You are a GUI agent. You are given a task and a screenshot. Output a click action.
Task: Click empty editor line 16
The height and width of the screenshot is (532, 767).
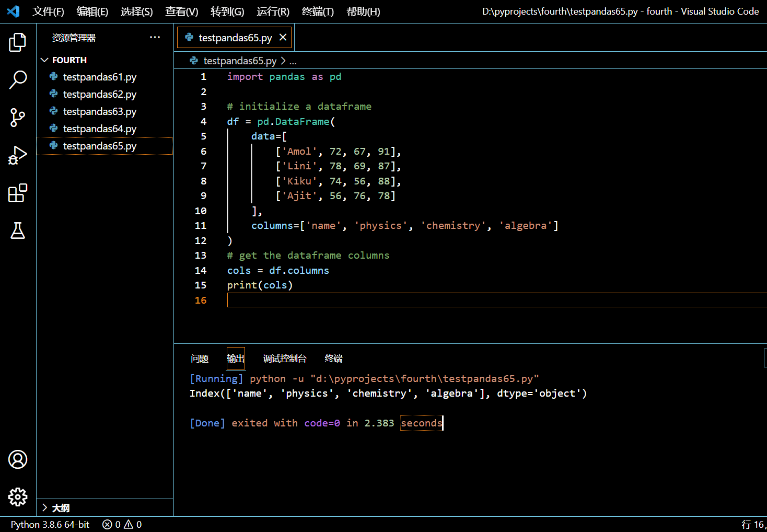(x=497, y=300)
